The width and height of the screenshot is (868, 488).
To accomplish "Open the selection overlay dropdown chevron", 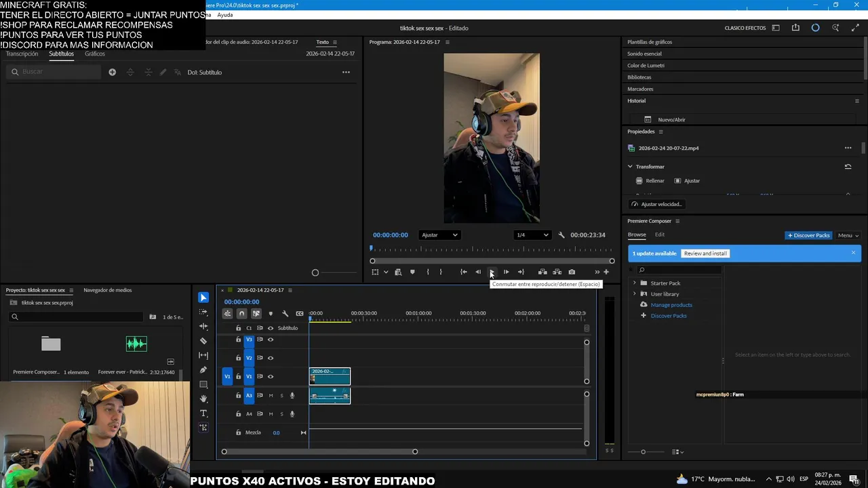I will pyautogui.click(x=386, y=272).
